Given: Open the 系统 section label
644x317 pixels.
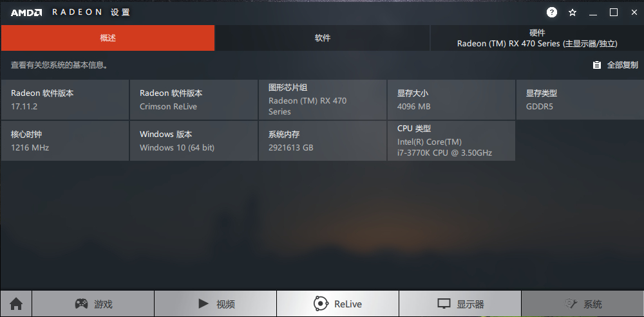Looking at the screenshot, I should pos(592,304).
